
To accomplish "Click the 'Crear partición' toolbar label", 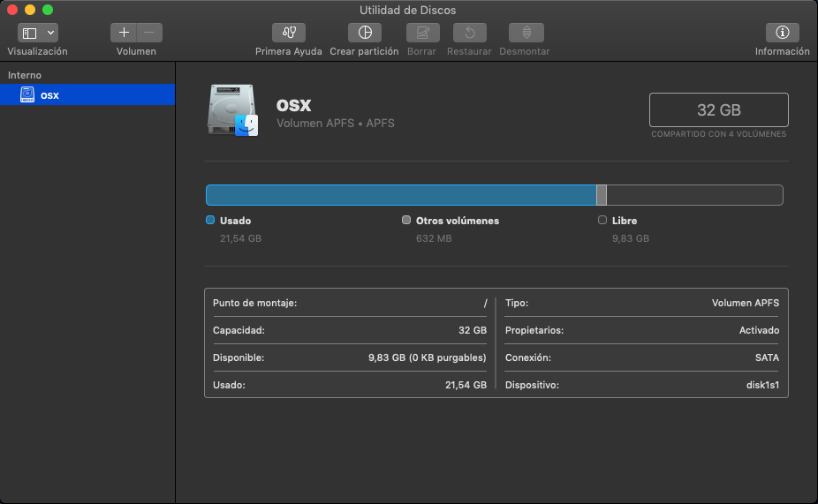I will pyautogui.click(x=364, y=51).
